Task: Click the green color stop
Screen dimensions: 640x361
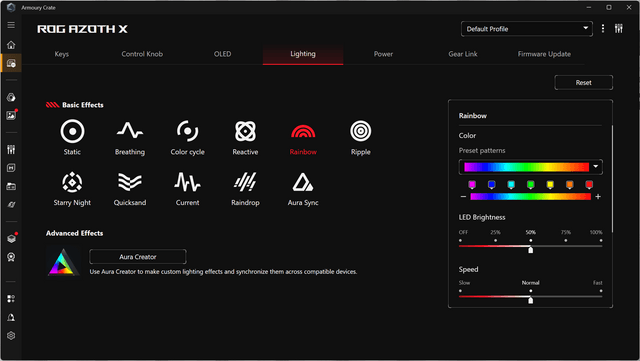Action: [531, 185]
